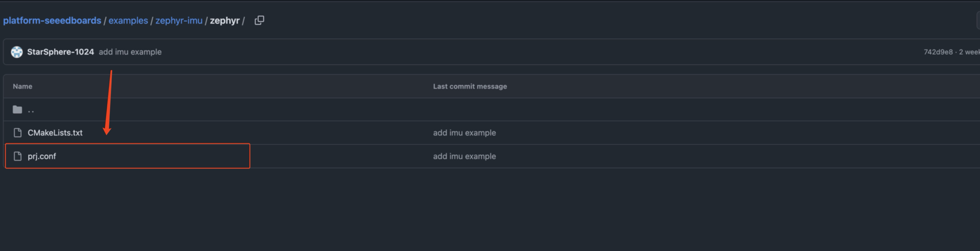This screenshot has width=980, height=251.
Task: View commit 742d9e8 details
Action: pos(938,52)
